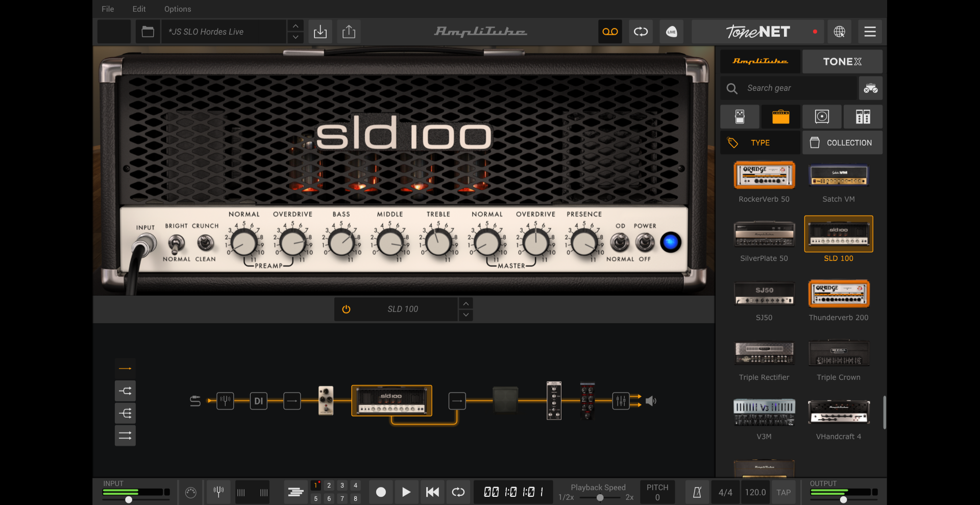980x505 pixels.
Task: Click the 120.0 tempo value
Action: 755,492
